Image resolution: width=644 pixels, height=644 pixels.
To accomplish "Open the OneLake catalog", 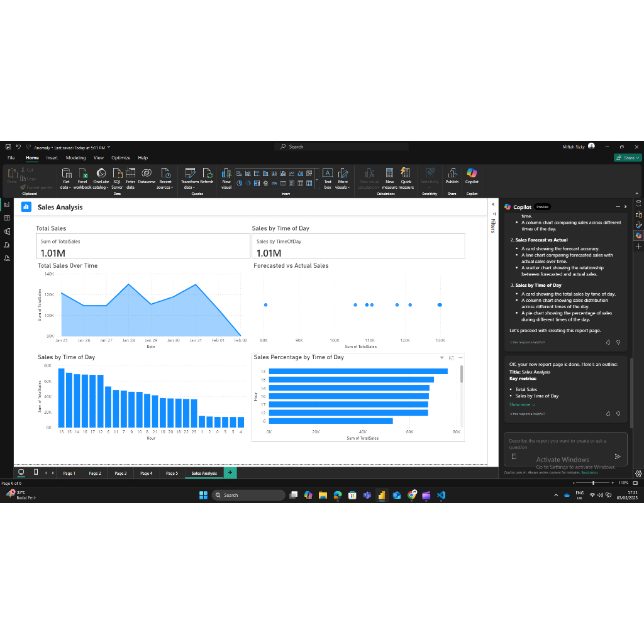I will 101,178.
